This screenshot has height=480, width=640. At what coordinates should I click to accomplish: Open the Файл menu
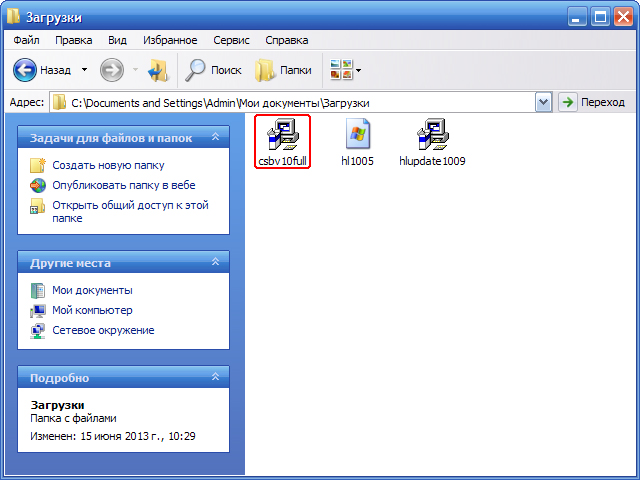click(26, 40)
